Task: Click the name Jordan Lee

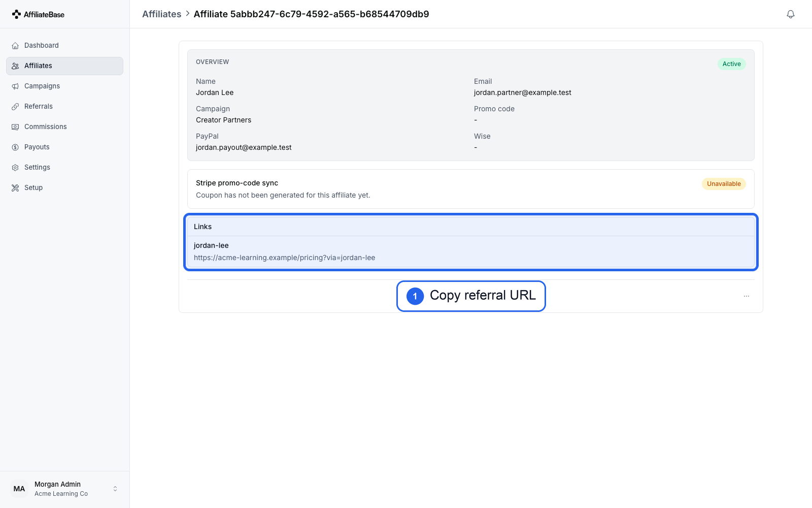Action: [215, 92]
